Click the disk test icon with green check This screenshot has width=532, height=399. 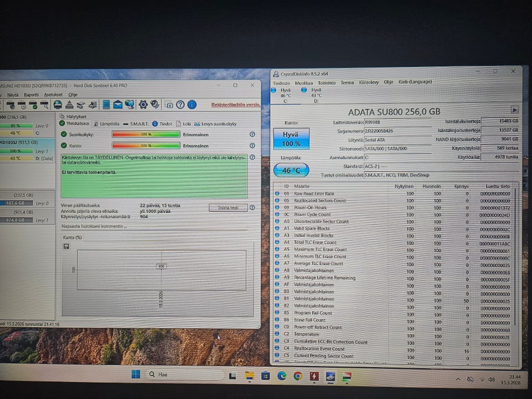[33, 105]
